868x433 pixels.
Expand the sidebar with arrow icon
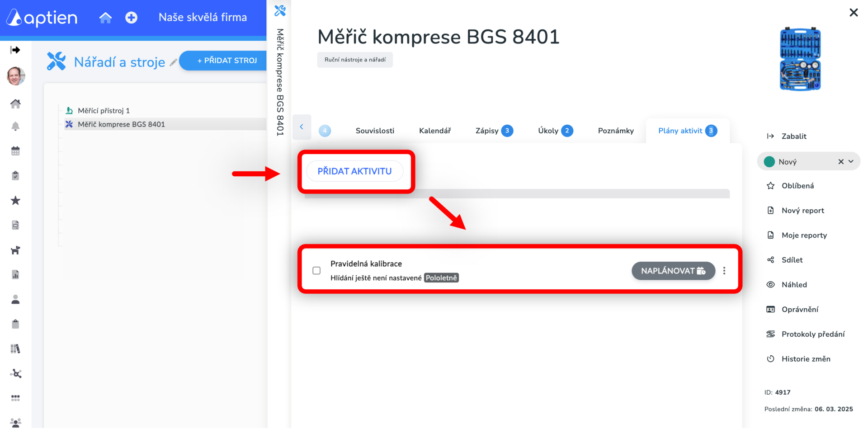(x=15, y=50)
